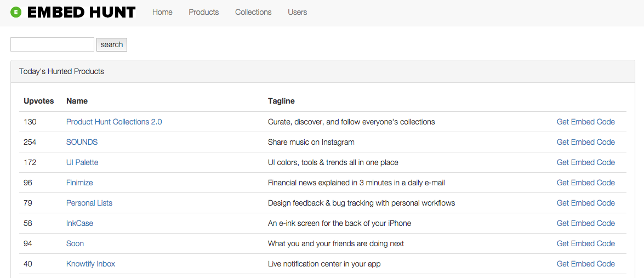
Task: Open the Product Hunt Collections 2.0 link
Action: tap(114, 122)
